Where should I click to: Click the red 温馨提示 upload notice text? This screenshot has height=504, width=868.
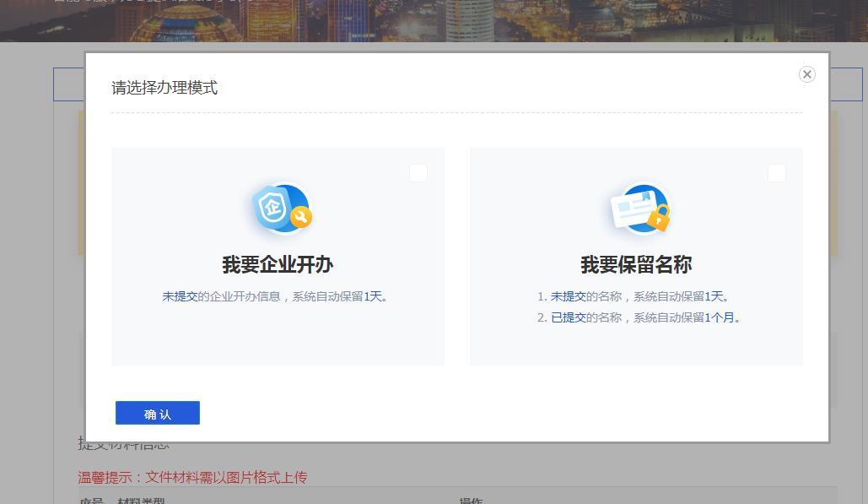pos(191,477)
